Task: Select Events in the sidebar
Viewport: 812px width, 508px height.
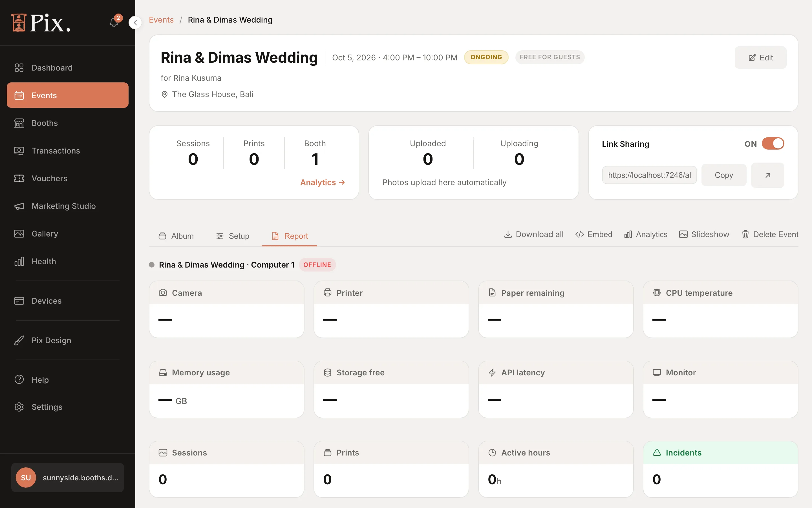Action: [67, 95]
